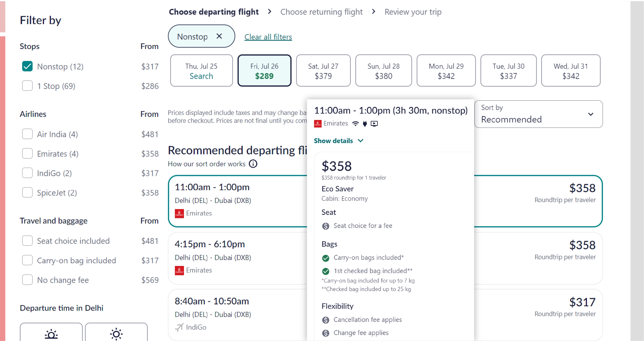This screenshot has width=644, height=341.
Task: Click Clear all filters link
Action: pyautogui.click(x=268, y=37)
